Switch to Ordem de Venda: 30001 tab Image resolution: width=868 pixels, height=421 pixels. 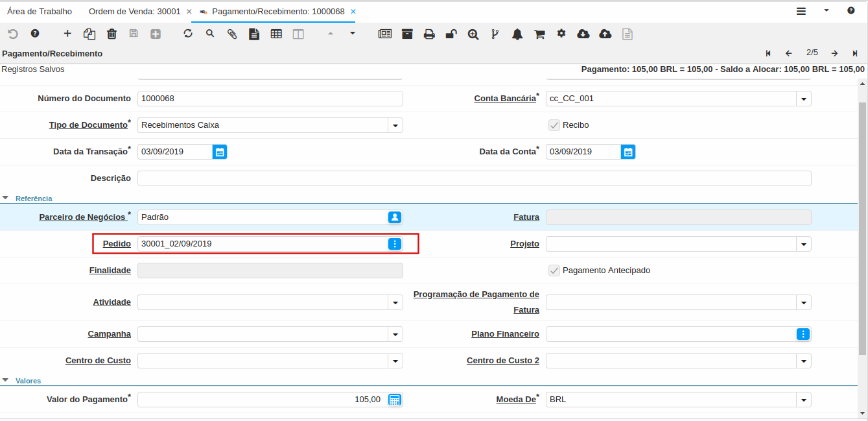134,12
